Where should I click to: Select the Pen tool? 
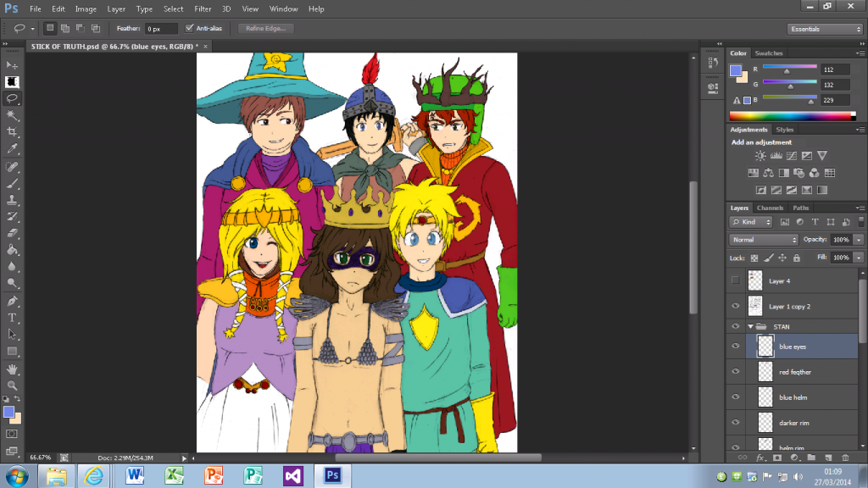tap(12, 301)
